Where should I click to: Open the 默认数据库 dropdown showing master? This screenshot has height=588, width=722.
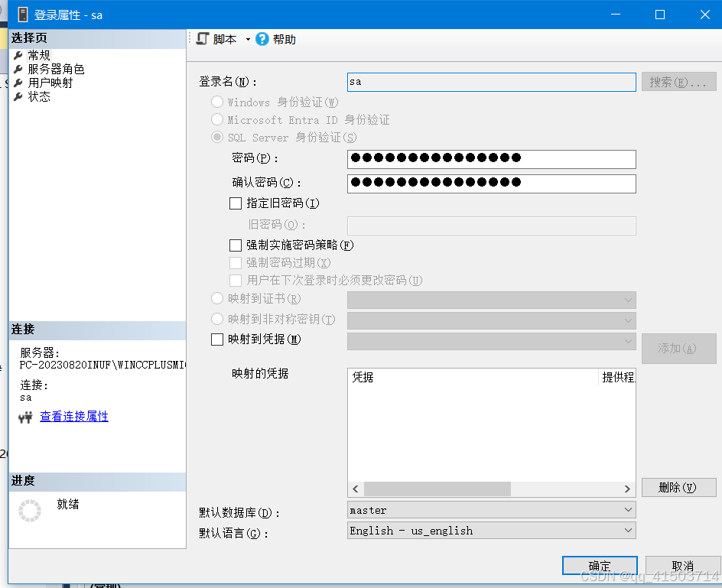coord(628,509)
